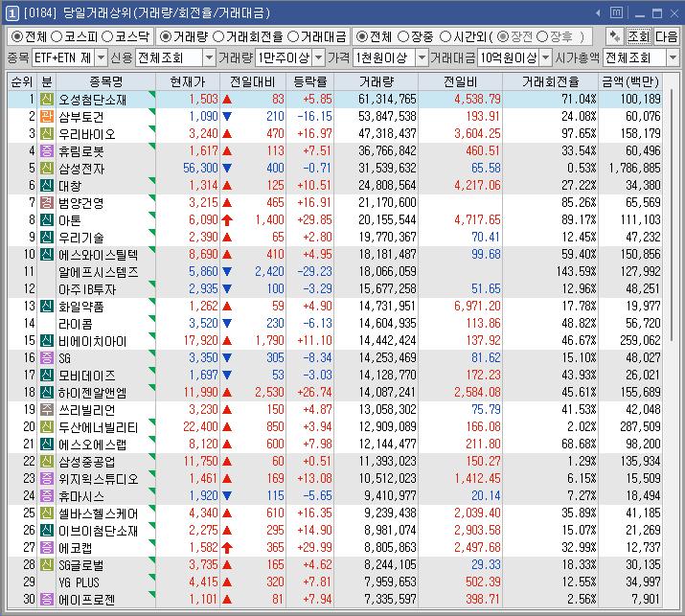Select the 코스닥 market radio button
The width and height of the screenshot is (685, 616).
click(107, 36)
